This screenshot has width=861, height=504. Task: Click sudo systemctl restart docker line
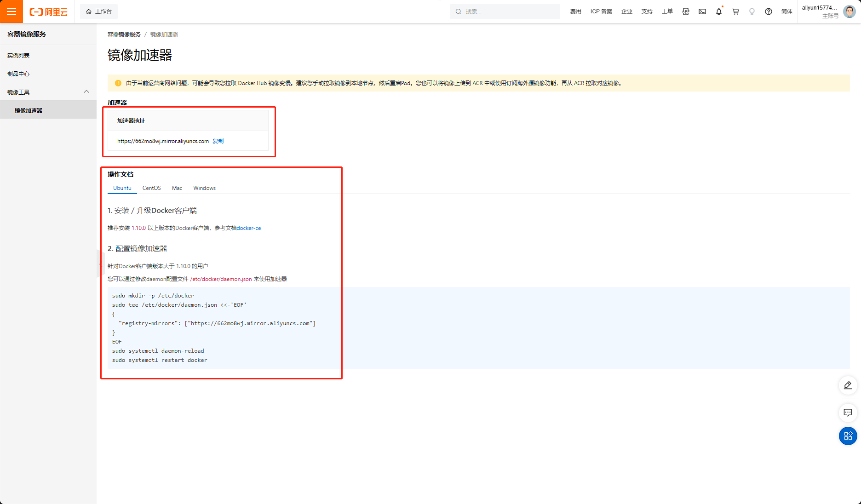point(160,360)
